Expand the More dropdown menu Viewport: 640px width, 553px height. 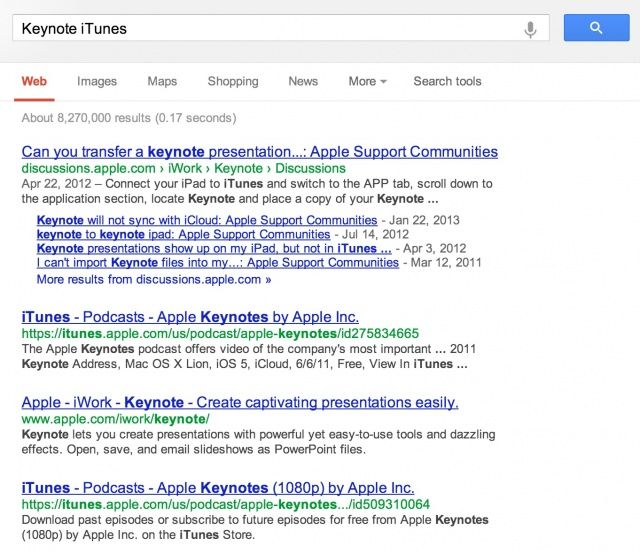pyautogui.click(x=367, y=81)
